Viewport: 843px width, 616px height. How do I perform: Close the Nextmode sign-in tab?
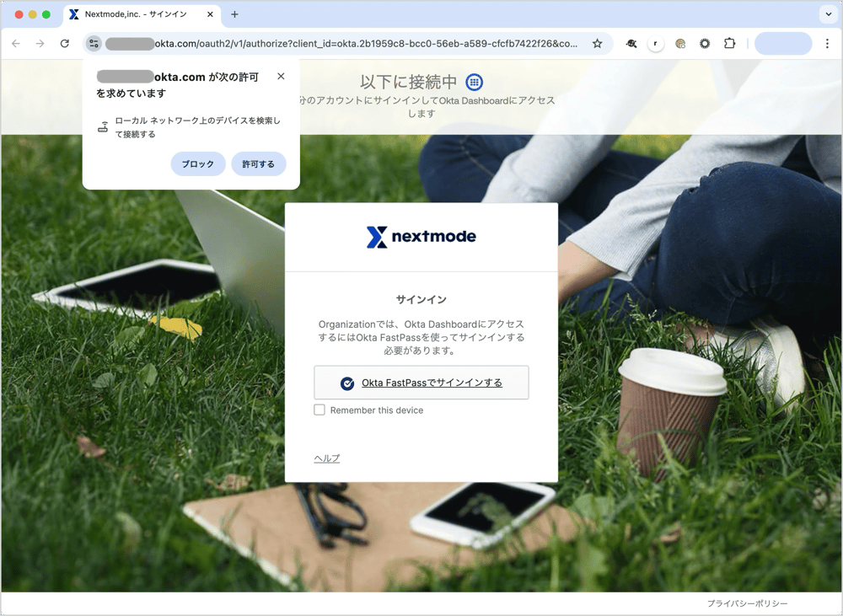coord(210,14)
